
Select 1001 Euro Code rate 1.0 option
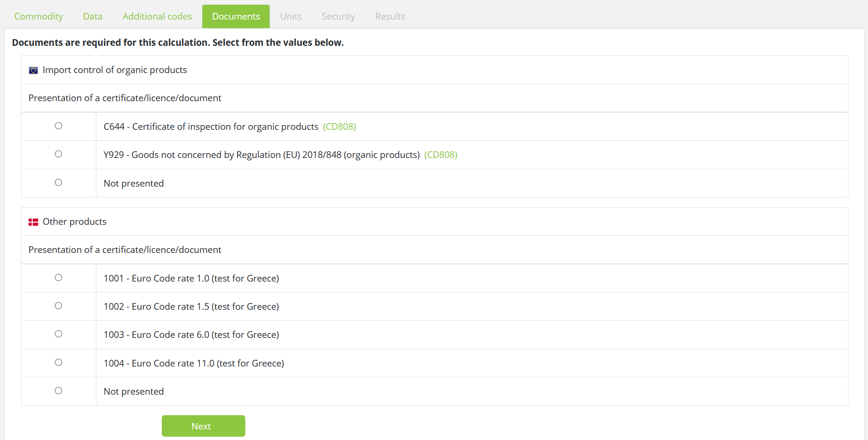pos(58,278)
